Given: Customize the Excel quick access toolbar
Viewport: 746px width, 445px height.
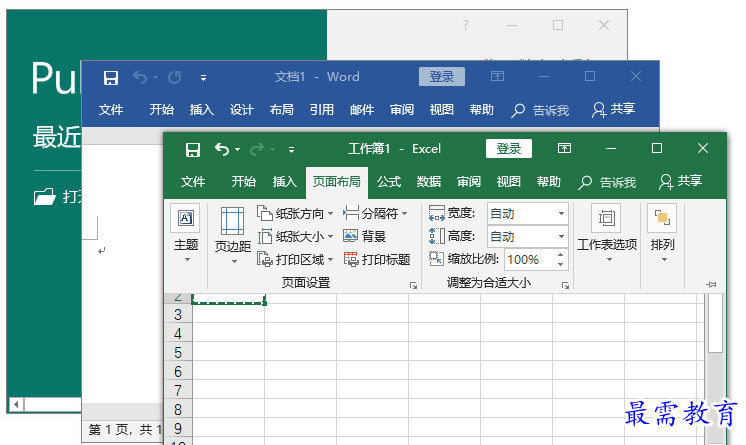Looking at the screenshot, I should click(x=291, y=150).
